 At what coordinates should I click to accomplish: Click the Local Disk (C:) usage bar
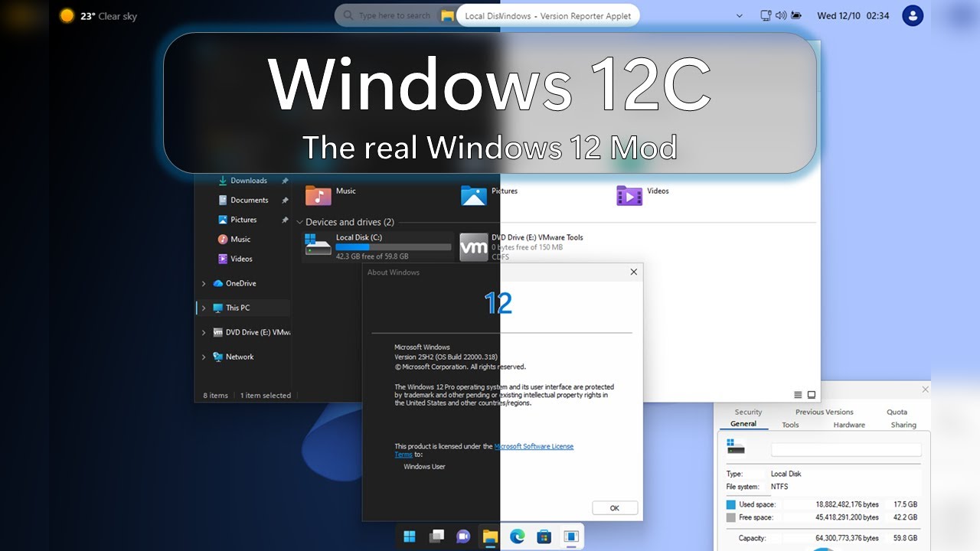pyautogui.click(x=394, y=247)
